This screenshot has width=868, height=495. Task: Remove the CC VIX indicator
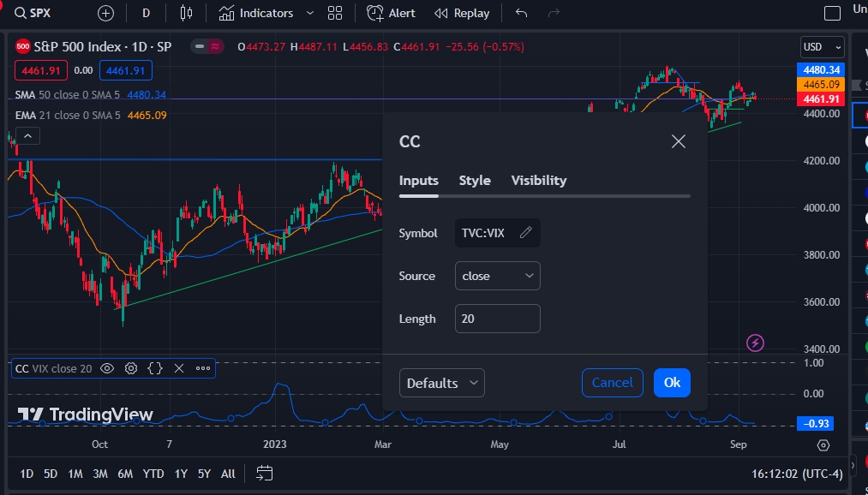tap(179, 368)
